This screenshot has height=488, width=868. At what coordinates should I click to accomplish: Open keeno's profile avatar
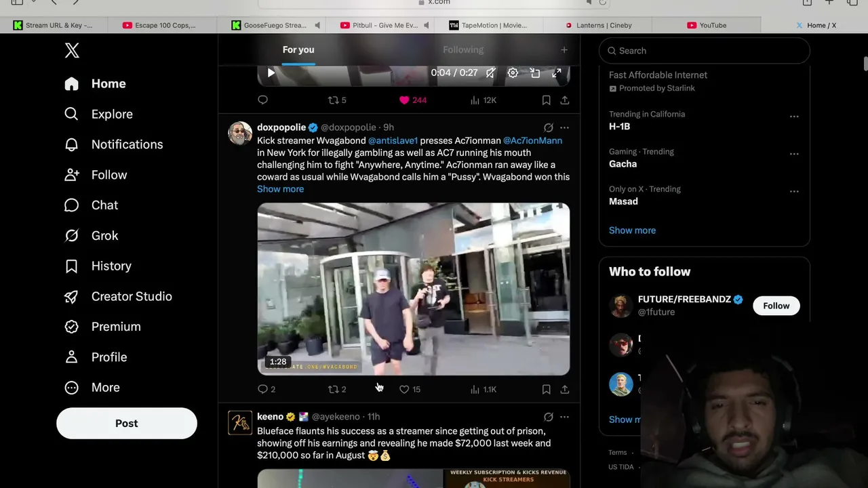(x=240, y=422)
